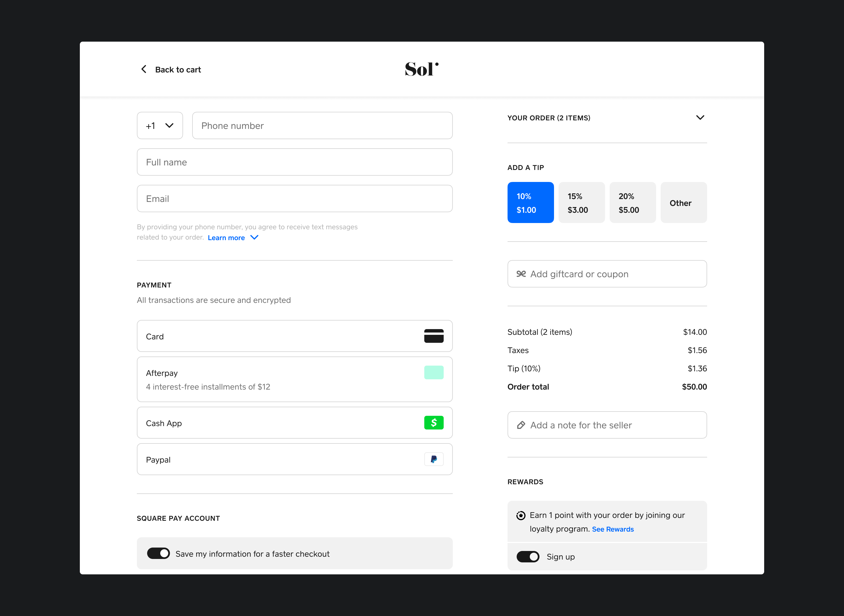The width and height of the screenshot is (844, 616).
Task: Disable Save my information for faster checkout
Action: point(159,553)
